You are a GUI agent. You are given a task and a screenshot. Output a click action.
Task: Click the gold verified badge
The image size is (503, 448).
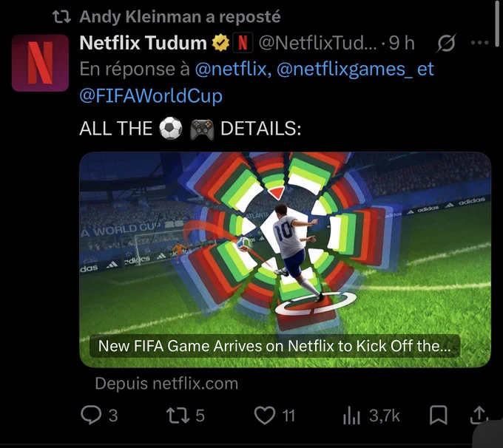point(220,43)
